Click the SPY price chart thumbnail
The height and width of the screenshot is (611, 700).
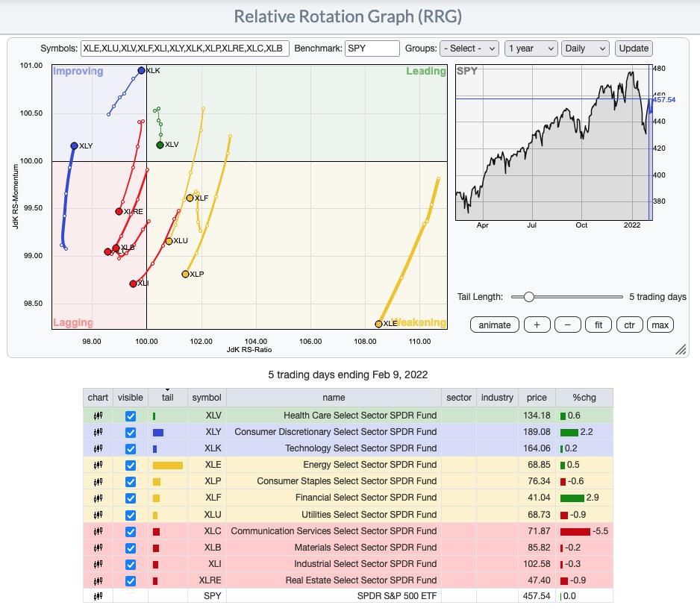point(554,142)
